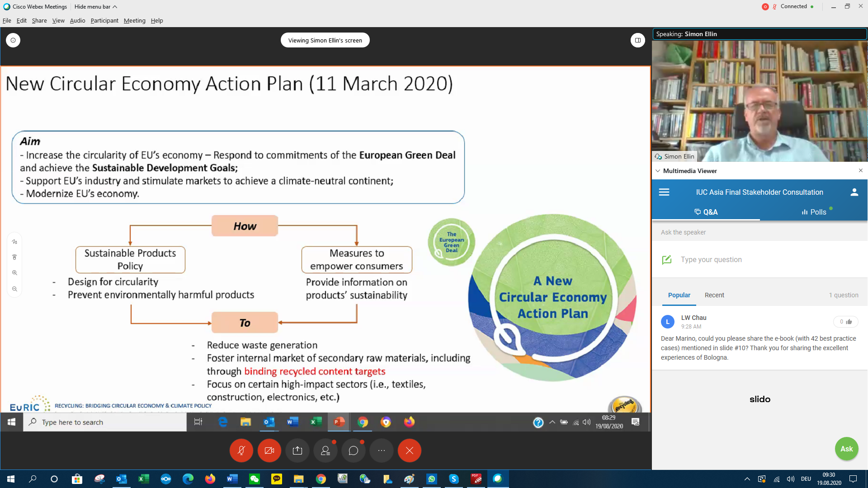Viewport: 868px width, 488px height.
Task: Open more options ellipsis button
Action: 382,450
